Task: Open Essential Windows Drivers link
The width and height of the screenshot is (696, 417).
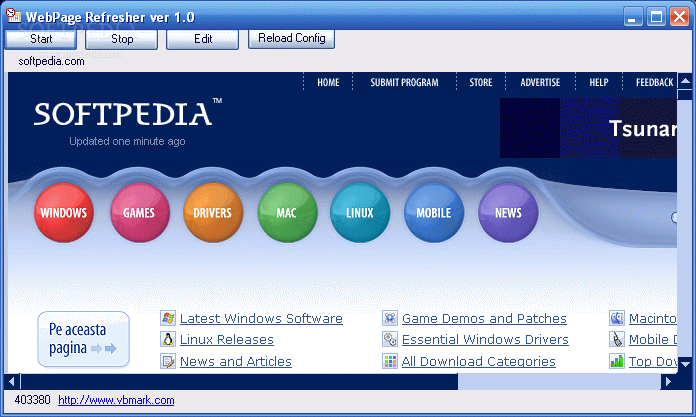Action: click(x=485, y=340)
